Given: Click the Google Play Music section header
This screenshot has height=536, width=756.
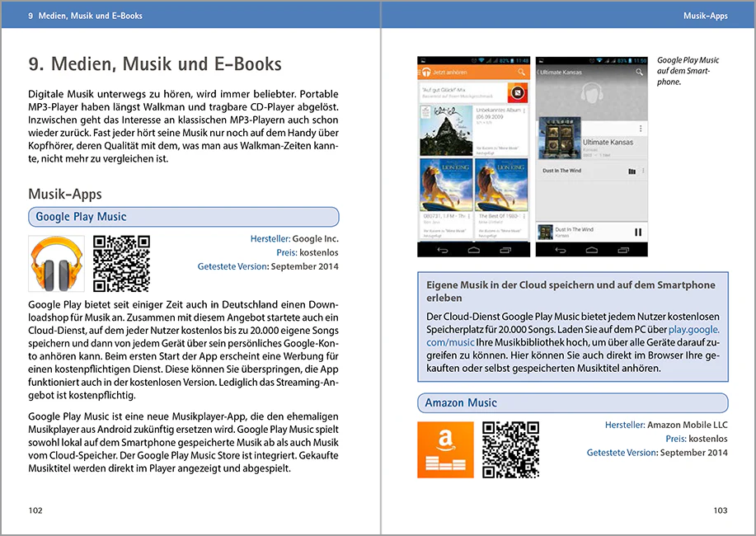Looking at the screenshot, I should click(x=184, y=217).
